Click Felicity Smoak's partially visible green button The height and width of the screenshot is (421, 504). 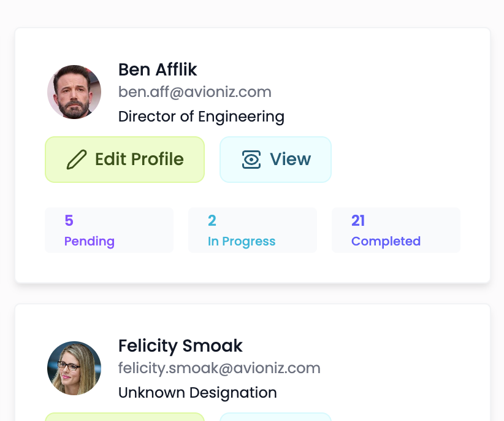(x=124, y=417)
